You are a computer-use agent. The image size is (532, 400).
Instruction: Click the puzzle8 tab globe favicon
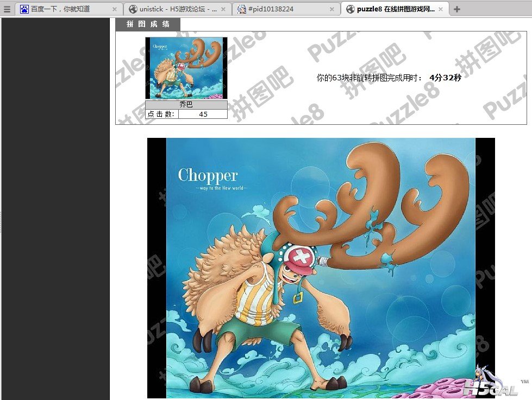tap(351, 9)
